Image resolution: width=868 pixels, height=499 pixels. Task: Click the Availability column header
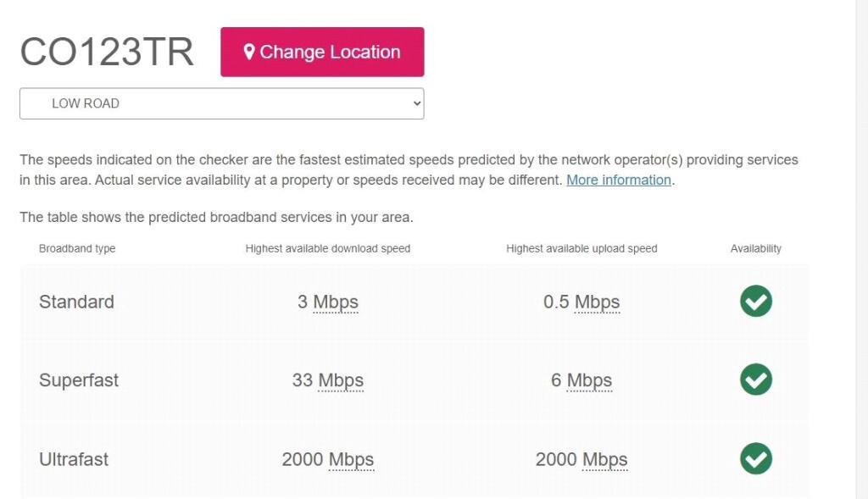click(755, 248)
